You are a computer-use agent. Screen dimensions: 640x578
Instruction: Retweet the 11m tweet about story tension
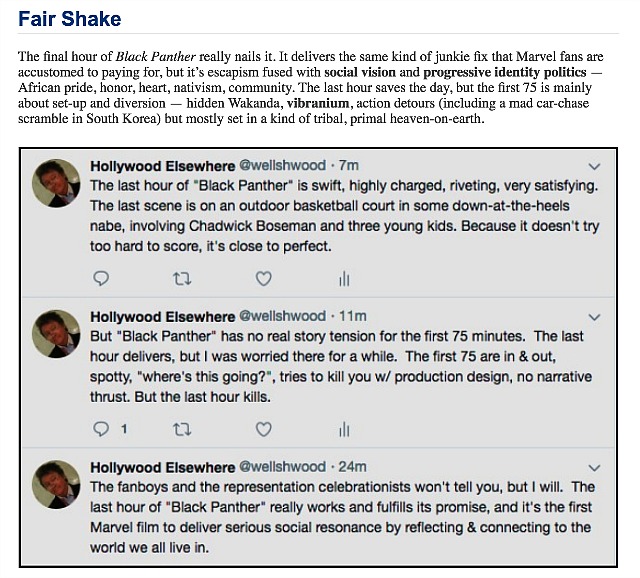182,429
